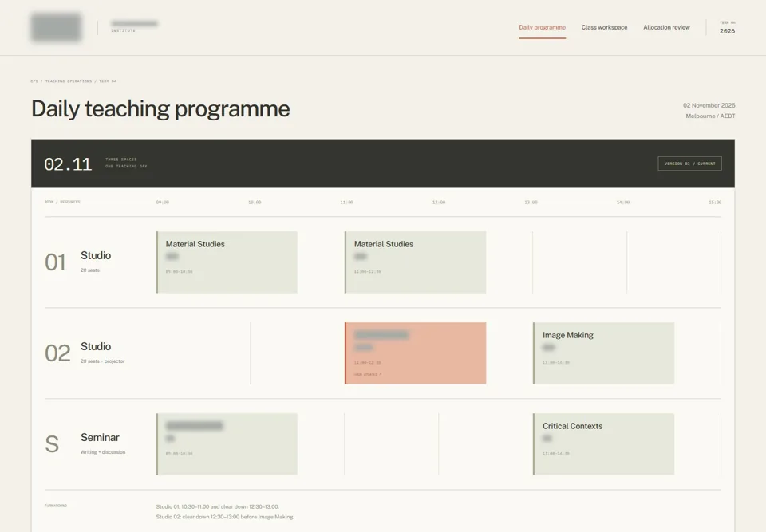Screen dimensions: 766x532
Task: Click the Room / Resources column header
Action: [x=62, y=202]
